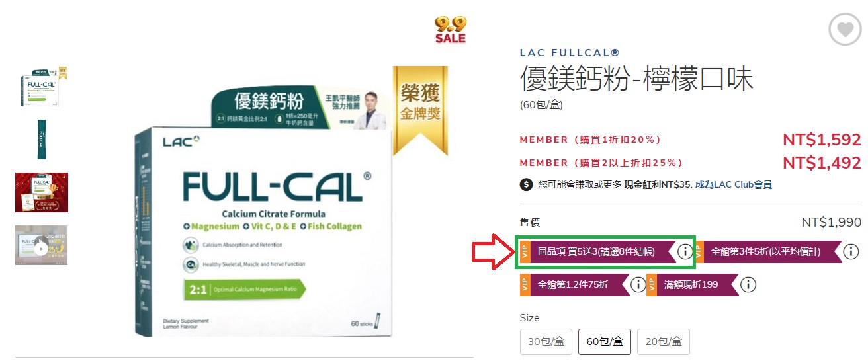The width and height of the screenshot is (868, 361).
Task: Select the 60包/盒 size option
Action: point(605,342)
